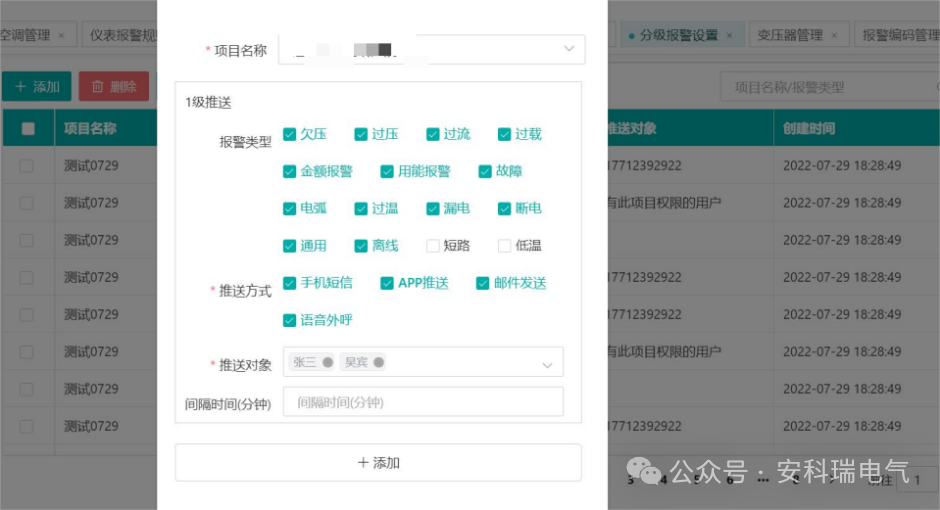
Task: Uncheck the 漏电 alarm type
Action: pyautogui.click(x=433, y=209)
